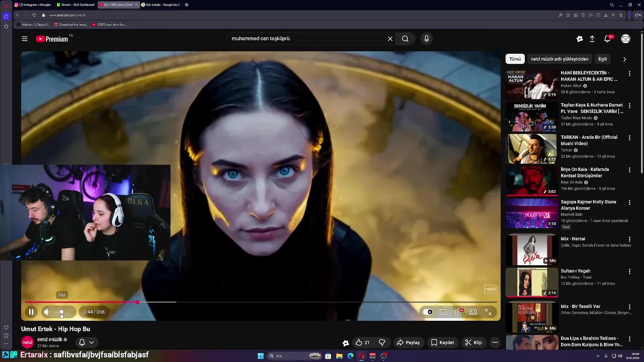This screenshot has width=644, height=362.
Task: Go to YouTube Premium home logo
Action: (52, 39)
